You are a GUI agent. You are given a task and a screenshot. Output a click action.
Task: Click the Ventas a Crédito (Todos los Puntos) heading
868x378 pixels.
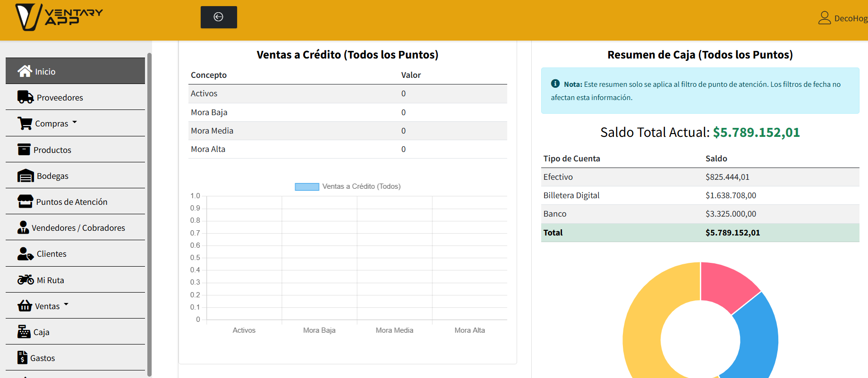tap(348, 55)
